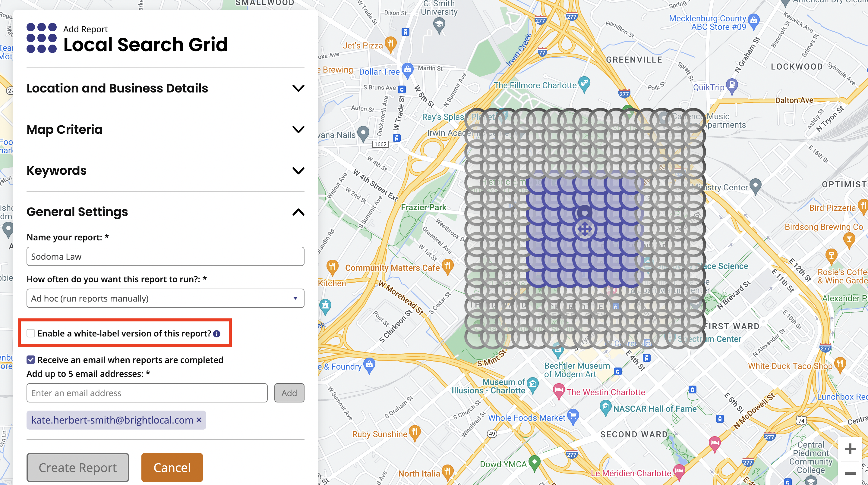Click the orange Cancel button
Screen dimensions: 868x485
[172, 468]
